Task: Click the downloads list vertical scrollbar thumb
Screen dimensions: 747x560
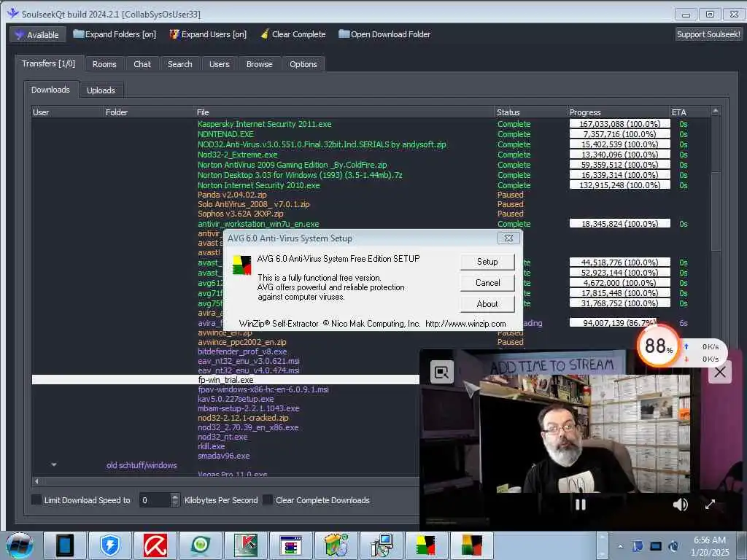Action: click(x=716, y=211)
